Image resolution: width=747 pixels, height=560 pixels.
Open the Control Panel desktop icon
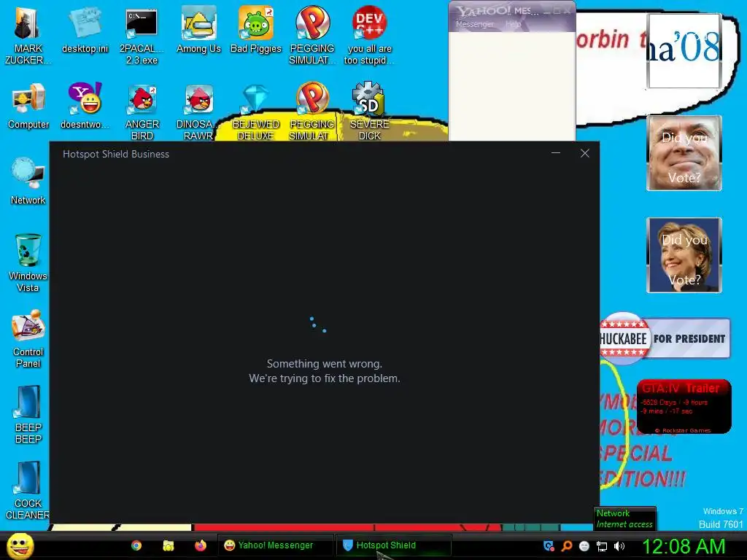pos(28,338)
